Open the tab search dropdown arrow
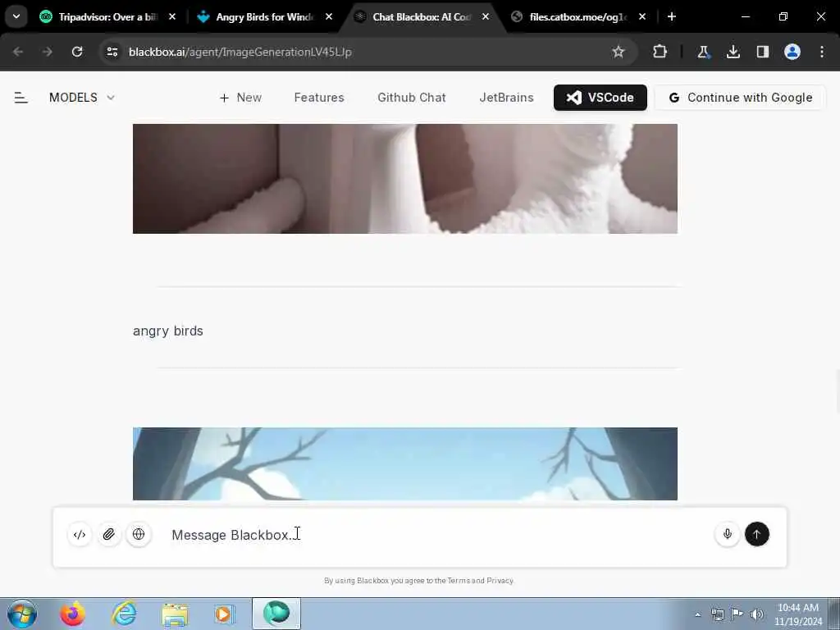This screenshot has height=630, width=840. [16, 16]
